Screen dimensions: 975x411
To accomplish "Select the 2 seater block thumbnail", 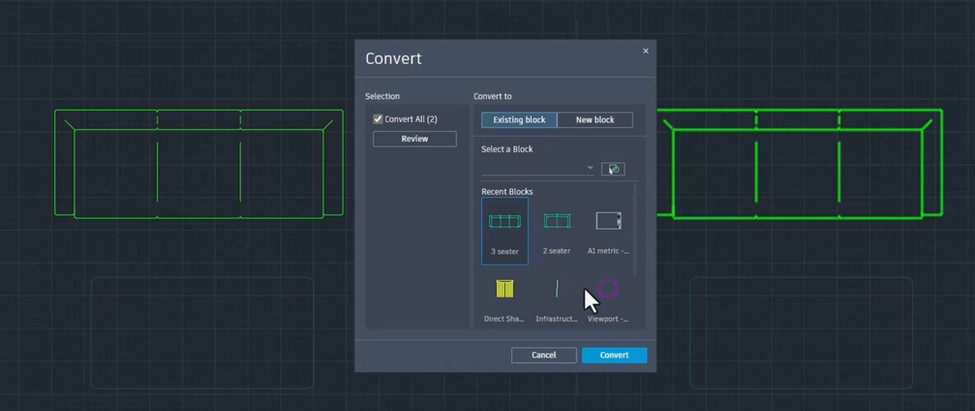I will (557, 231).
